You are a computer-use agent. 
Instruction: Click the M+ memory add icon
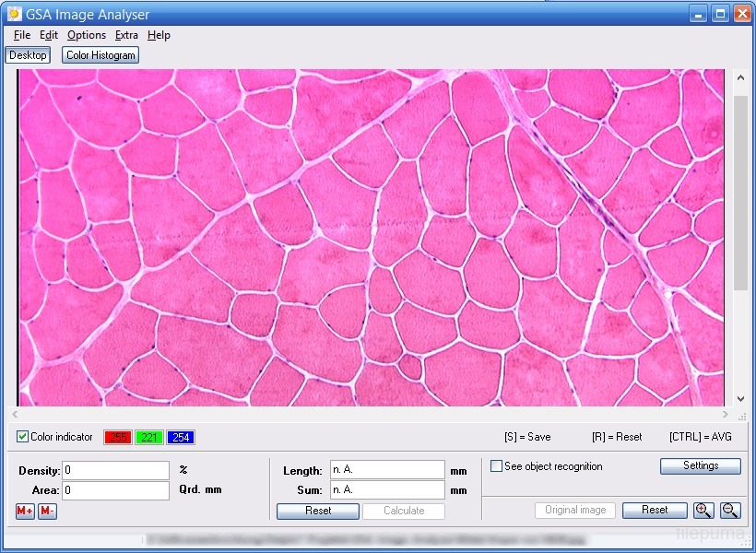(25, 512)
